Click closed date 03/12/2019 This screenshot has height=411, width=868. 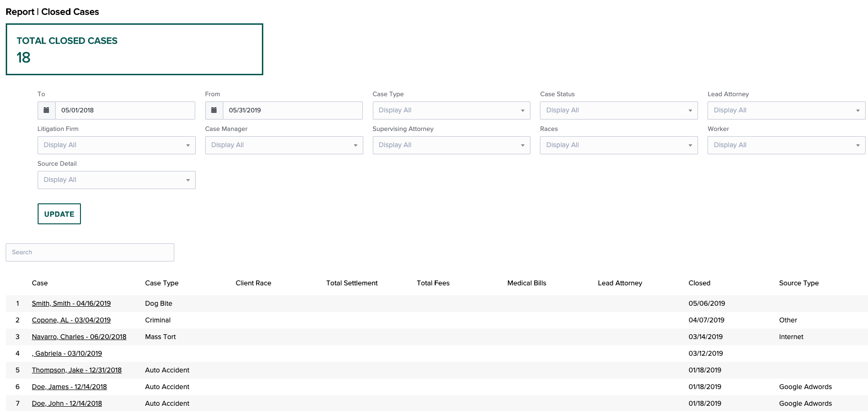(706, 353)
